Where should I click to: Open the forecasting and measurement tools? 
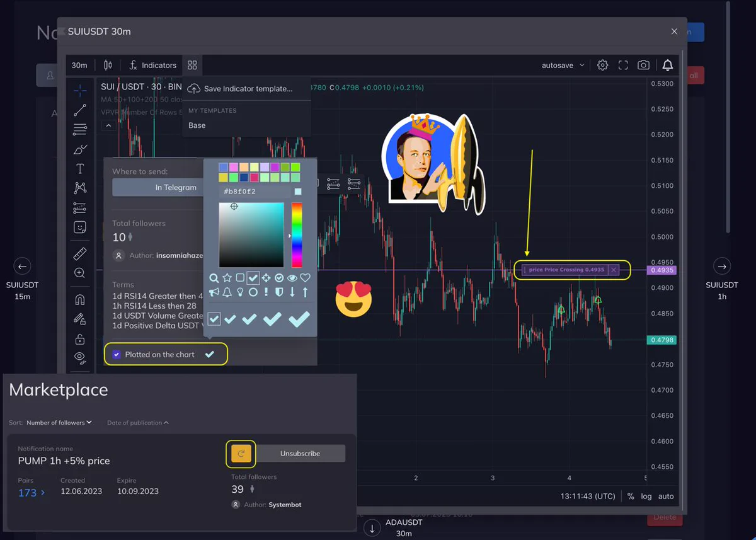tap(80, 207)
